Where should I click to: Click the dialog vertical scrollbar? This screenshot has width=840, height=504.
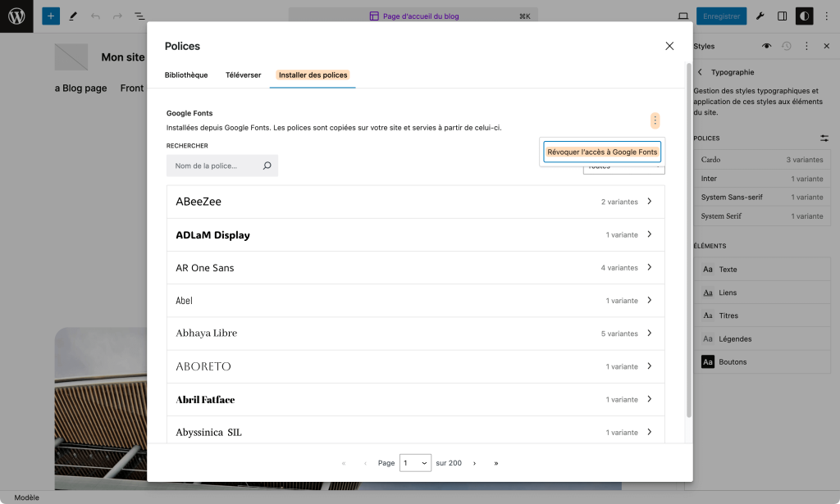point(689,240)
